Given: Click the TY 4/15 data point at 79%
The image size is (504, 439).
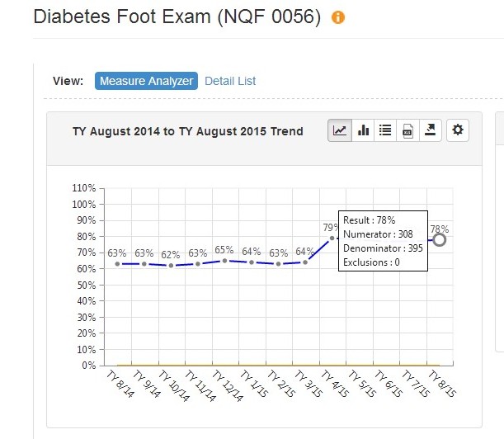Looking at the screenshot, I should 332,238.
